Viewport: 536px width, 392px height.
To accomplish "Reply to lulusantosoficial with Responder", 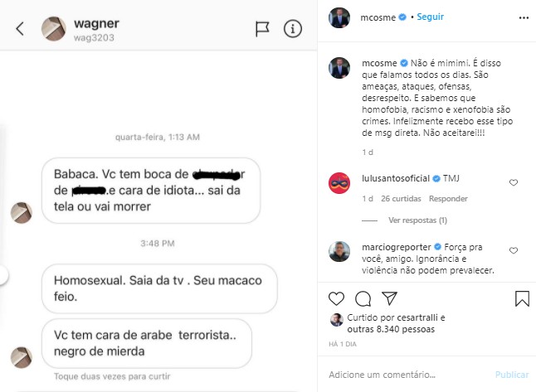I will (x=448, y=199).
